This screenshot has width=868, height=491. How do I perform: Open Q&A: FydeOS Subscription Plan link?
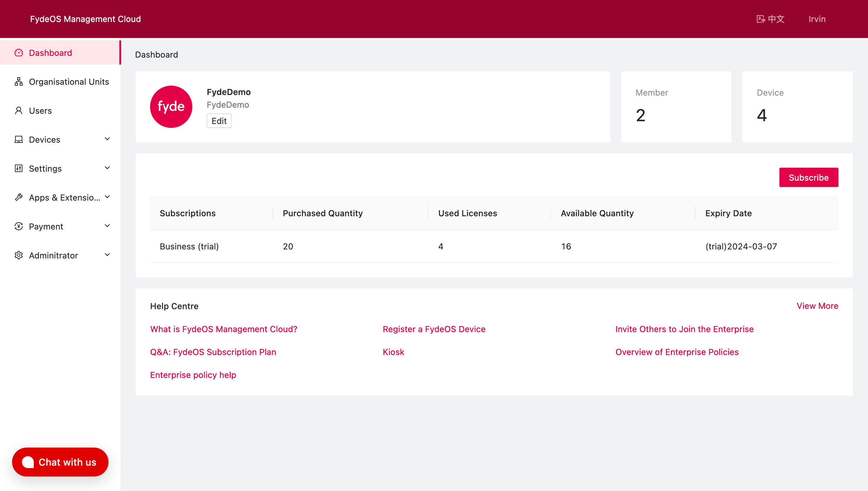point(213,352)
